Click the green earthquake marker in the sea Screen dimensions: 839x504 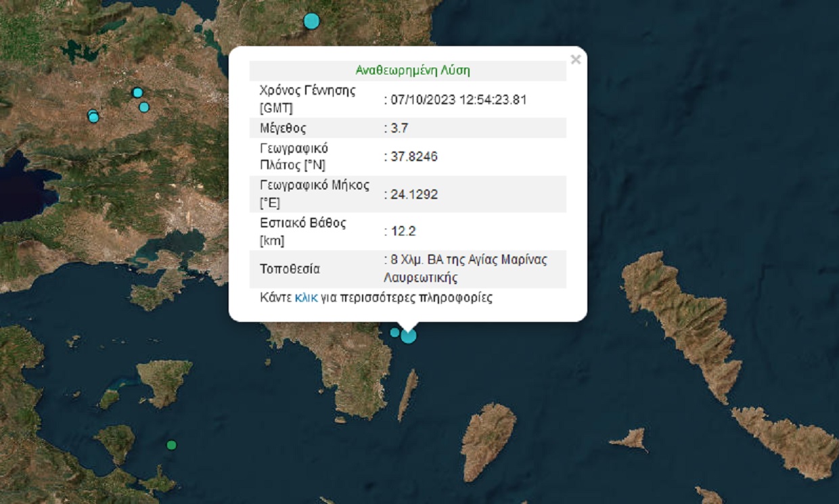coord(171,445)
